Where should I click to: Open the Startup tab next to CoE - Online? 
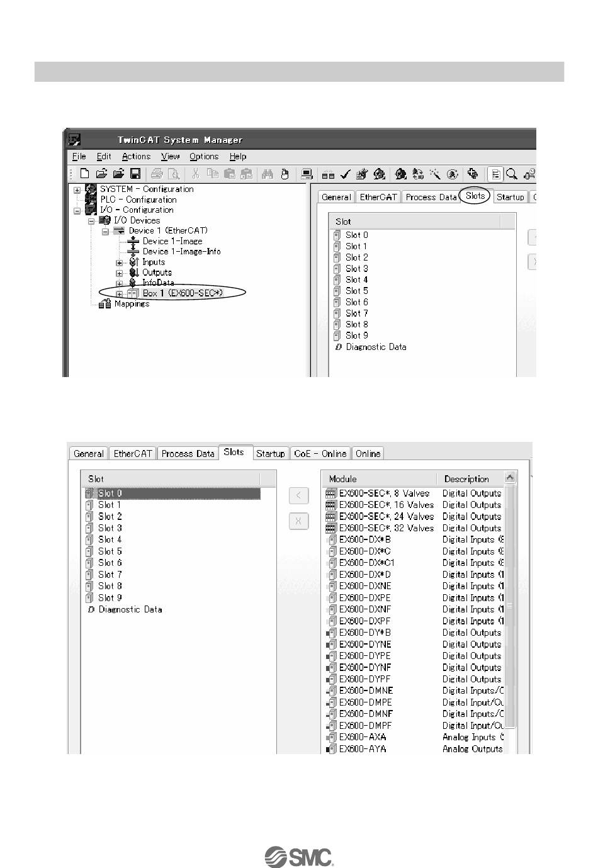pyautogui.click(x=271, y=454)
